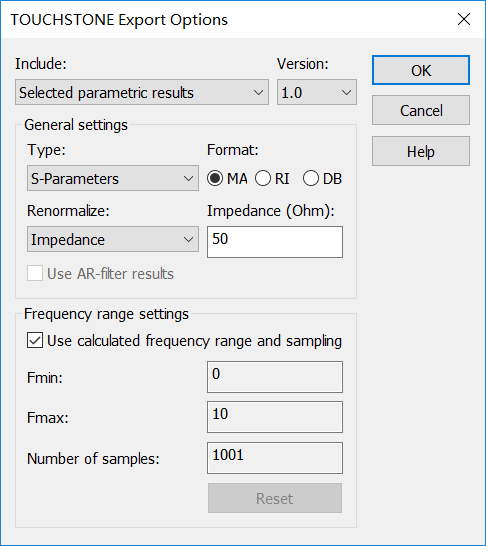The width and height of the screenshot is (486, 546).
Task: Close the TOUCHSTONE Export Options dialog
Action: (x=464, y=19)
